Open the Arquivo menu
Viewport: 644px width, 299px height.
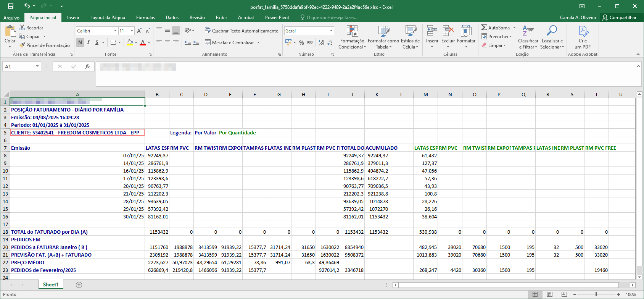[x=11, y=18]
